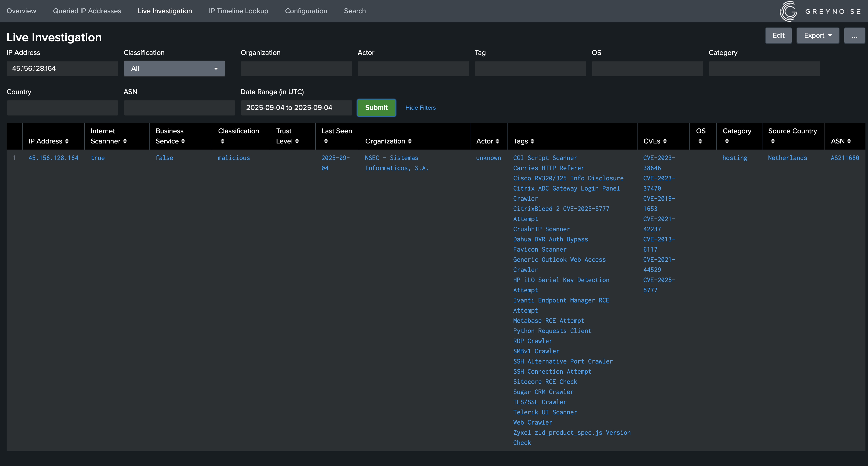Open the Date Range picker
The height and width of the screenshot is (466, 868).
coord(296,108)
